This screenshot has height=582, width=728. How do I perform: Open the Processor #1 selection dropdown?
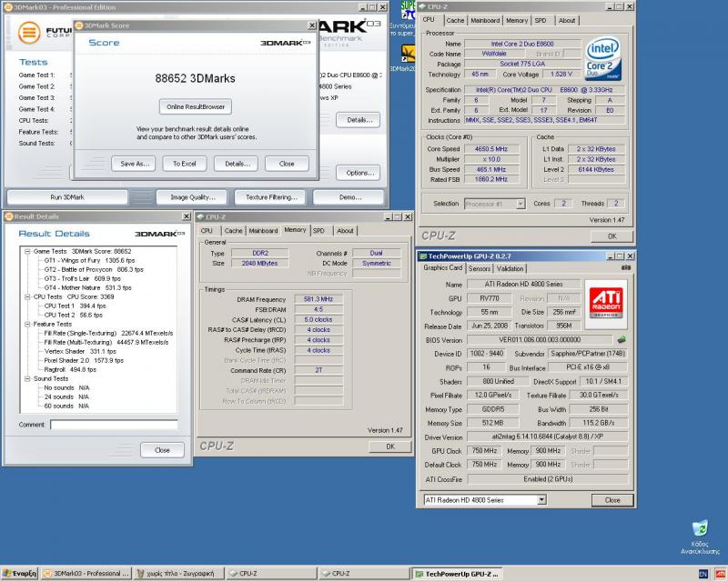point(521,204)
